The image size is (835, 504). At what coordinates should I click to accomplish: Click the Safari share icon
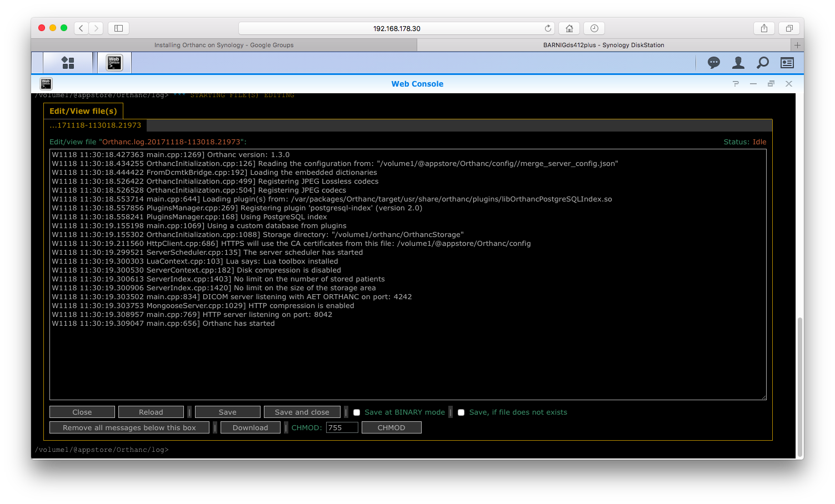[x=764, y=28]
